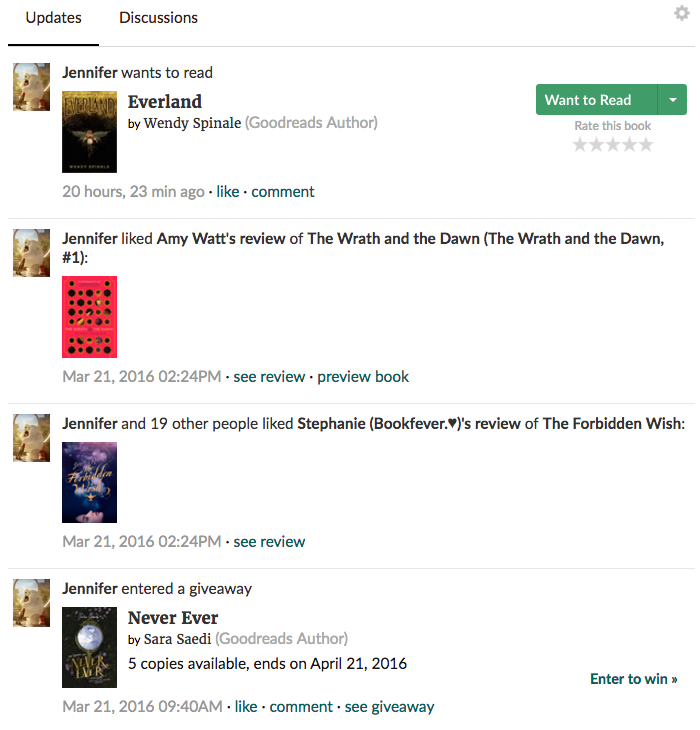
Task: Expand the Want to Read shelf dropdown arrow
Action: click(x=673, y=100)
